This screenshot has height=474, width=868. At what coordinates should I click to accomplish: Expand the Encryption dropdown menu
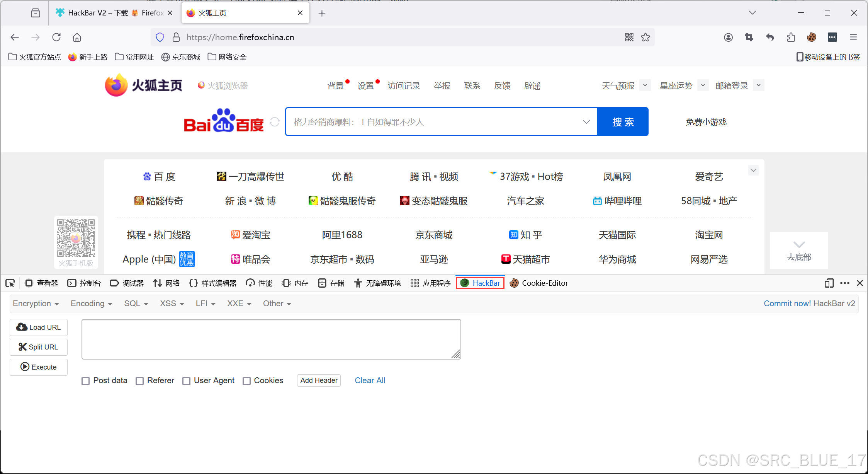[36, 303]
